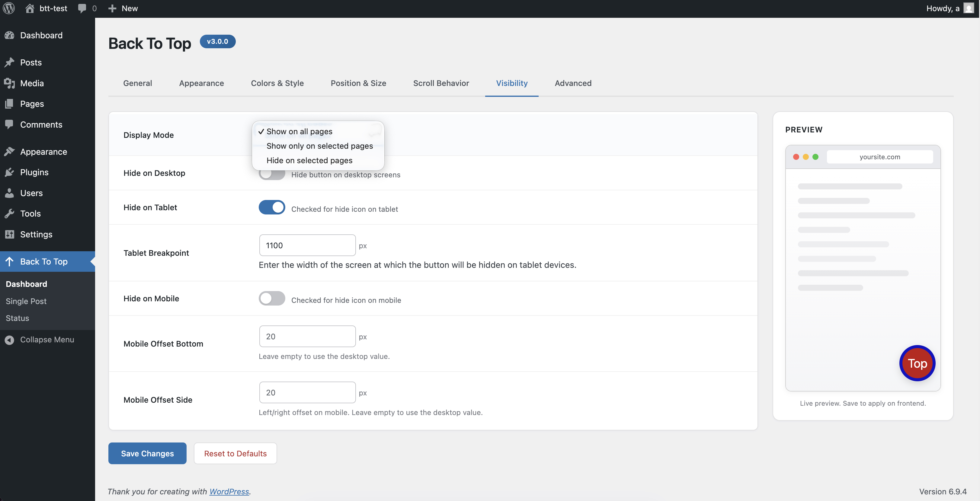Turn on the Hide on Mobile toggle
The height and width of the screenshot is (501, 980).
[x=272, y=299]
